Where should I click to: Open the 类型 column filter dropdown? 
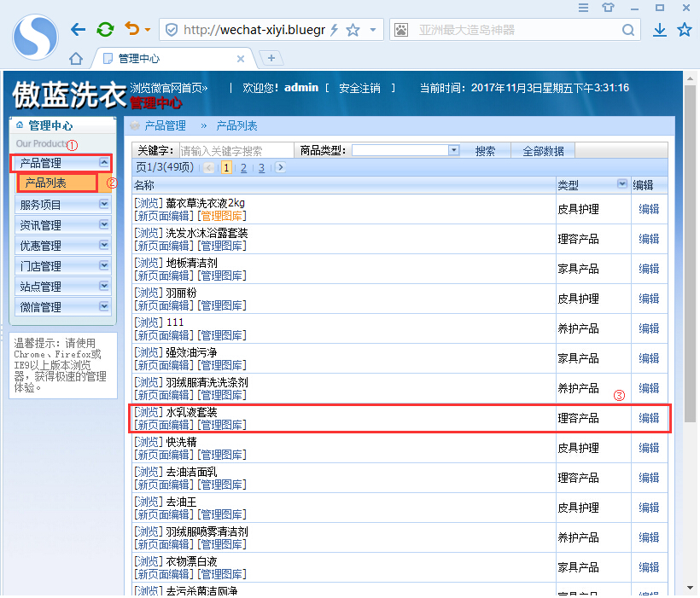tap(621, 184)
